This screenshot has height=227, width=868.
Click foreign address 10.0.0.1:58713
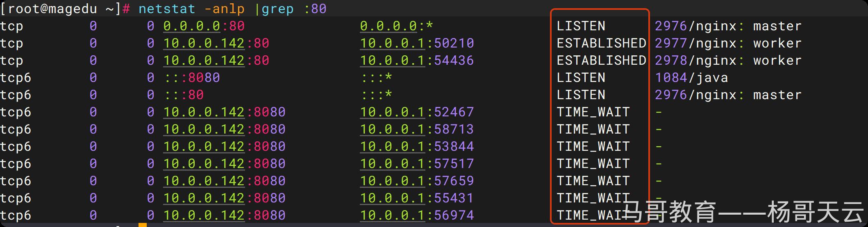tap(417, 129)
